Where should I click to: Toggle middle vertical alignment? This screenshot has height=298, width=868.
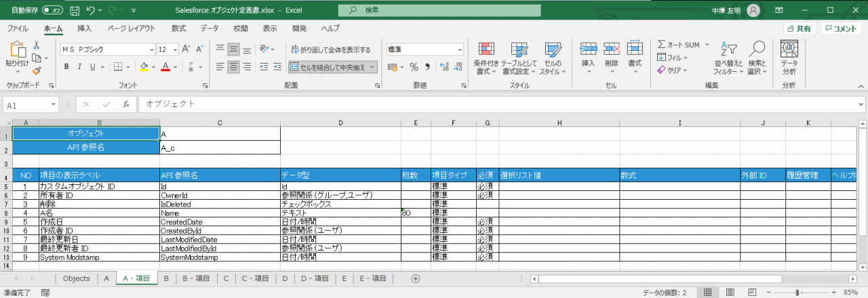[x=234, y=49]
